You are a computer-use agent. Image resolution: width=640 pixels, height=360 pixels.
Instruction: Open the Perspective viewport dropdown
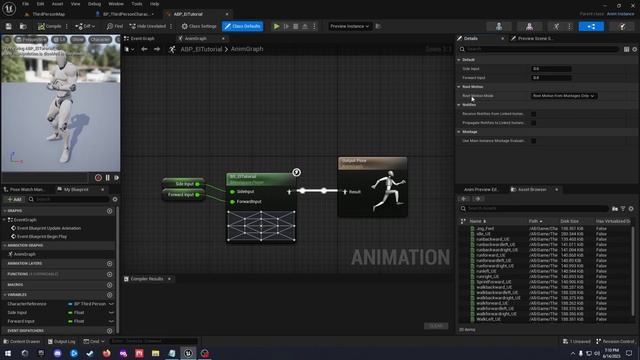pyautogui.click(x=31, y=40)
